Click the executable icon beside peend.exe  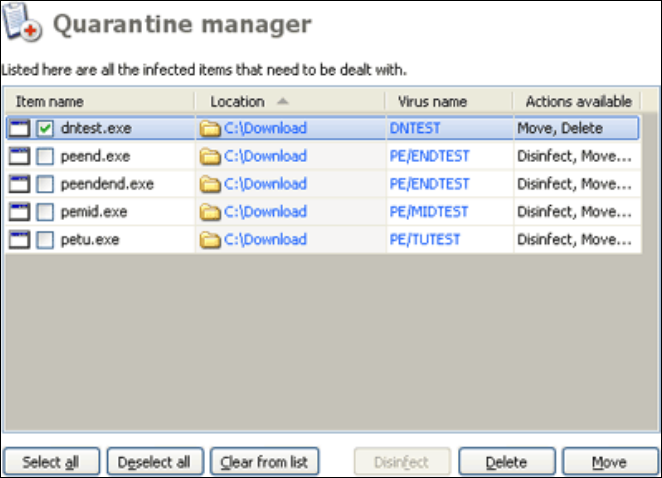point(20,156)
